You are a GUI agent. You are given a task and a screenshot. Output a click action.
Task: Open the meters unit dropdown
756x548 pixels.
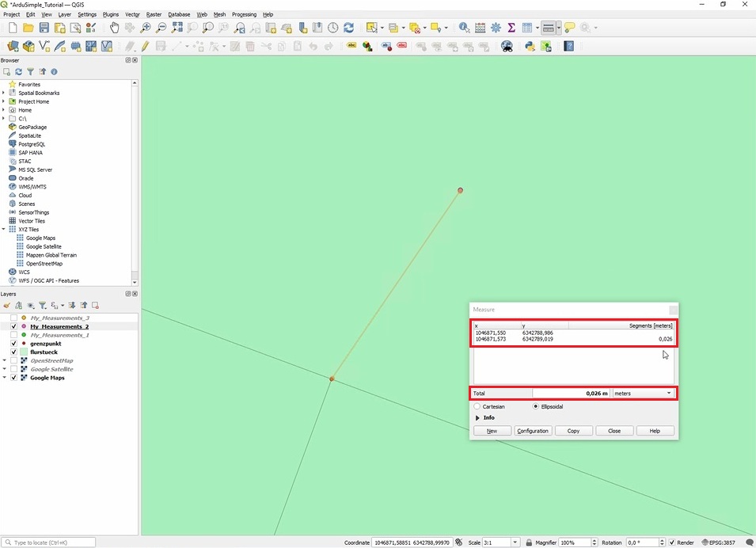644,393
